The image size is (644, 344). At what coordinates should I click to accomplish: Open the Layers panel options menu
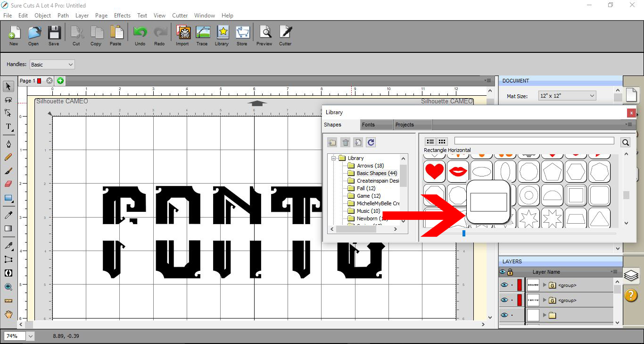pos(614,272)
